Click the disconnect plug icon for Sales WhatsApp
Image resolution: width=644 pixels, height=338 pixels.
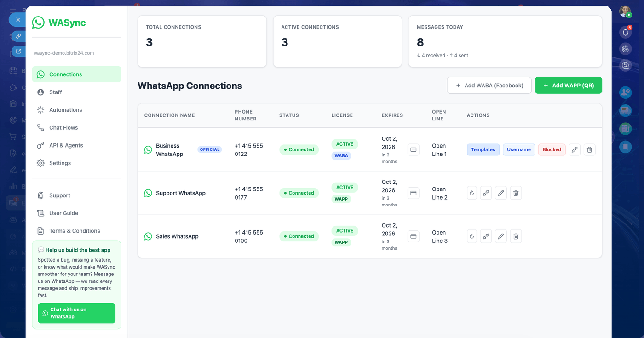(x=486, y=236)
